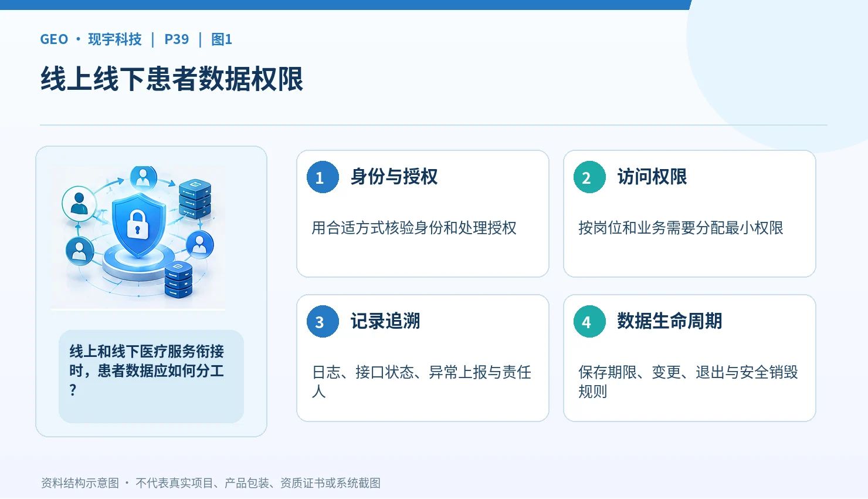868x499 pixels.
Task: Click the question text 线上和线下医疗服务衔接时
Action: point(147,361)
